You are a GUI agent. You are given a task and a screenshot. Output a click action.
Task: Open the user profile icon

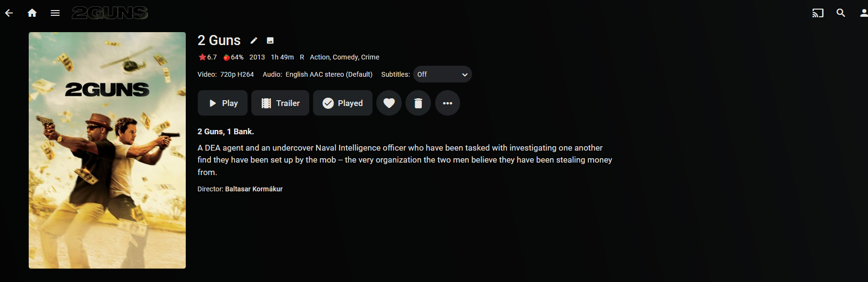863,13
